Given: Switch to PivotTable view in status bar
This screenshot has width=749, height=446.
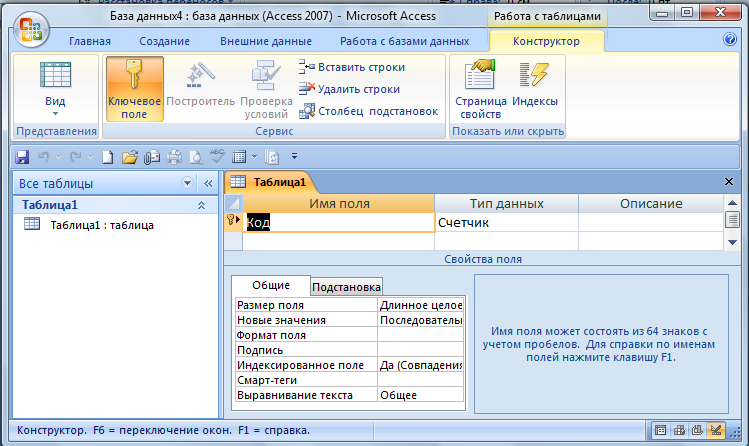Looking at the screenshot, I should point(679,431).
